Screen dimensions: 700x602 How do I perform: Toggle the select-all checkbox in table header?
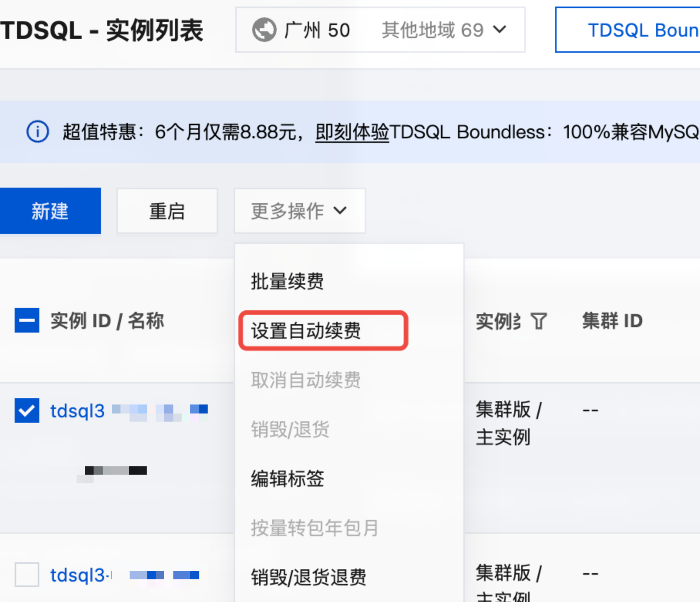coord(27,320)
